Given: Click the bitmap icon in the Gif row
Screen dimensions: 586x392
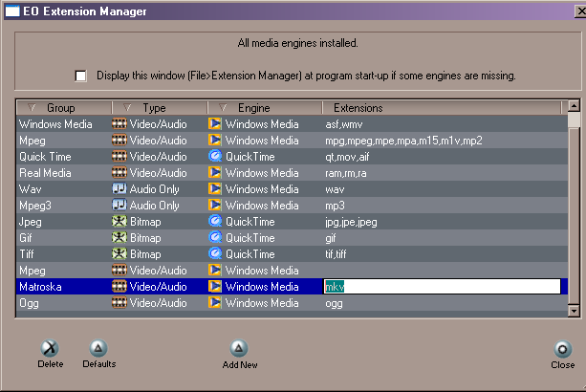Looking at the screenshot, I should (119, 238).
